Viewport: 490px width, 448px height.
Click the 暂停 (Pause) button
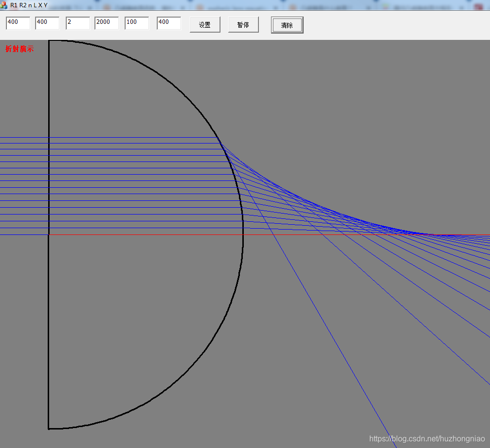point(243,25)
